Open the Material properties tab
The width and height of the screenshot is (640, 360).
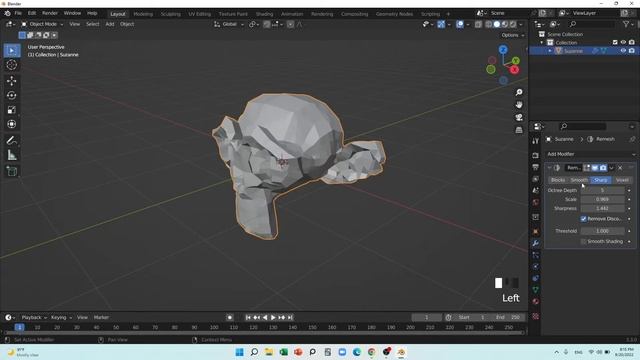(x=536, y=302)
